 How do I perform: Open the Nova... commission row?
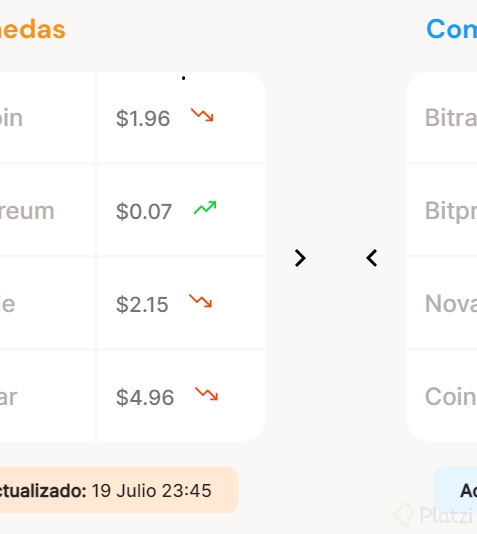click(442, 303)
